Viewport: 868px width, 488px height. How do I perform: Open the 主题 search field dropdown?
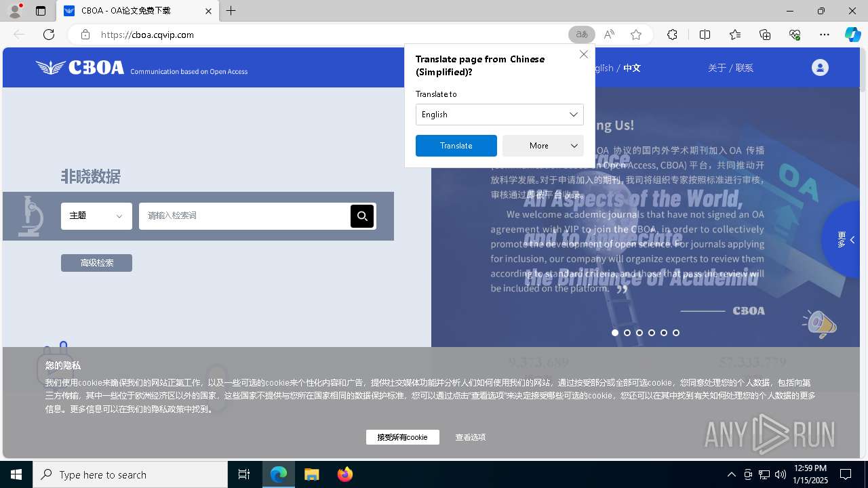pyautogui.click(x=96, y=216)
